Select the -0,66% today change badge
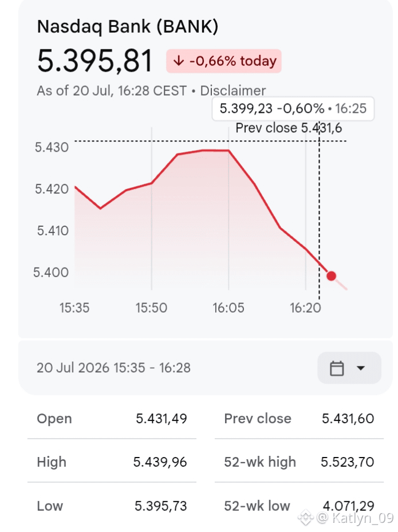Viewport: 398px width, 532px height. (x=223, y=61)
